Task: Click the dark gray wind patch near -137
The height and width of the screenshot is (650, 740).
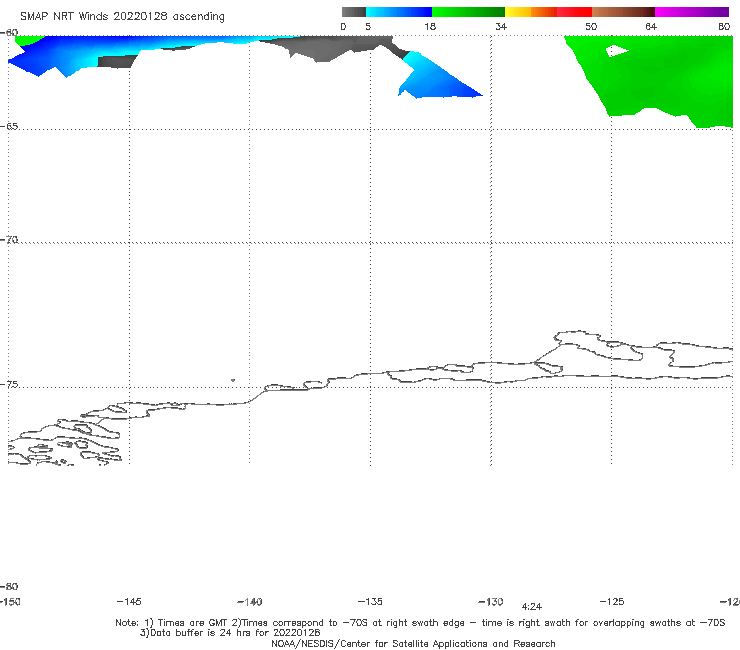Action: [x=330, y=47]
